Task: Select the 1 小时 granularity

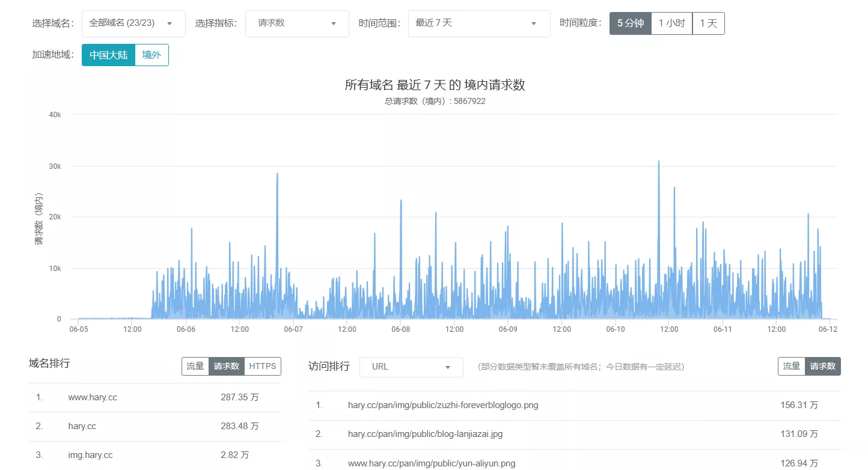Action: 672,23
